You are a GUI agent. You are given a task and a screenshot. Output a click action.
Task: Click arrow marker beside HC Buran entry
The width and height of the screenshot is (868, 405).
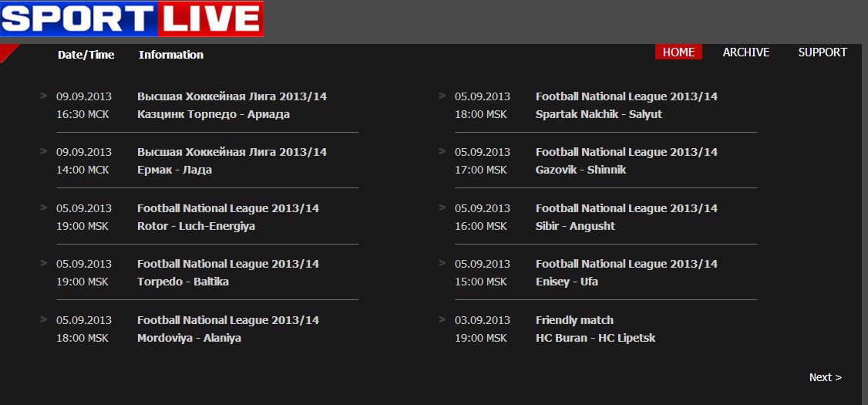tap(442, 319)
